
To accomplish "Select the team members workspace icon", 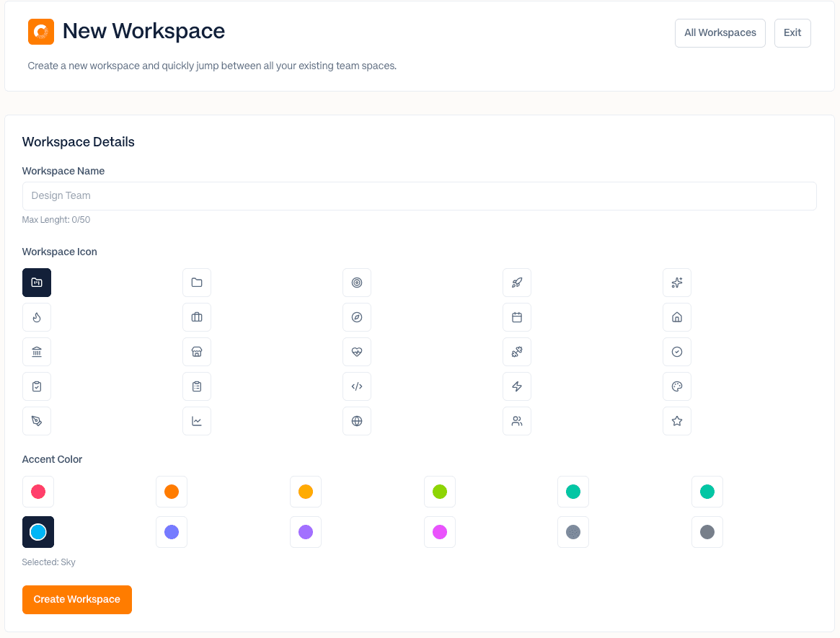I will pyautogui.click(x=517, y=421).
